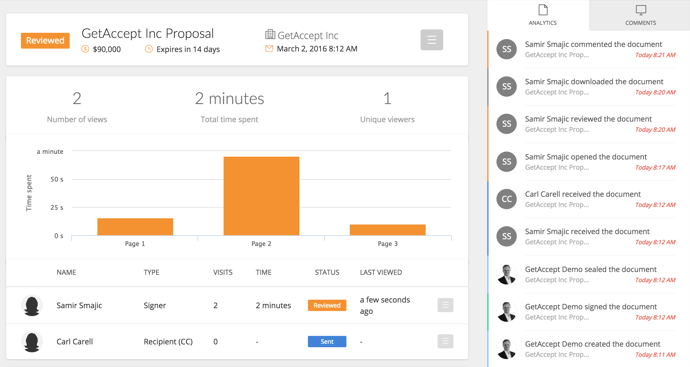Click GetAccept Demo photo for signed the document

(x=506, y=312)
